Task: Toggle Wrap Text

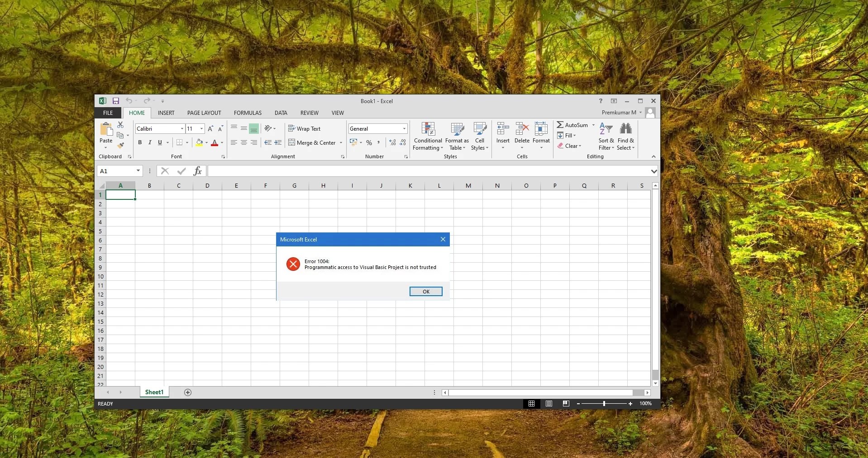Action: [304, 129]
